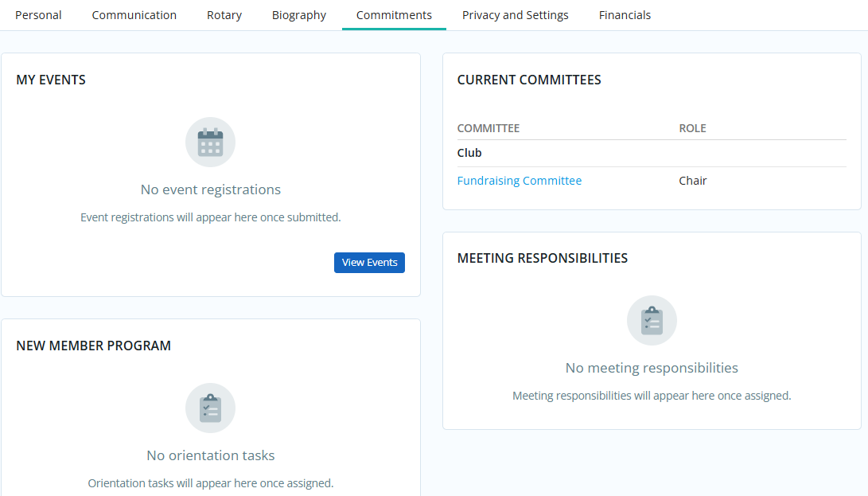
Task: Click the CURRENT COMMITTEES heading
Action: tap(529, 80)
